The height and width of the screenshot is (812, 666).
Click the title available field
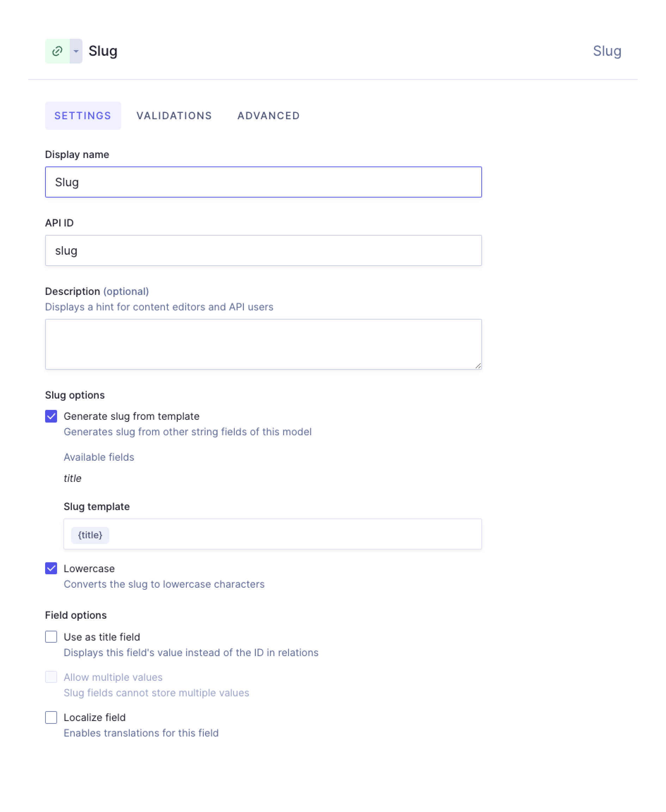[72, 478]
